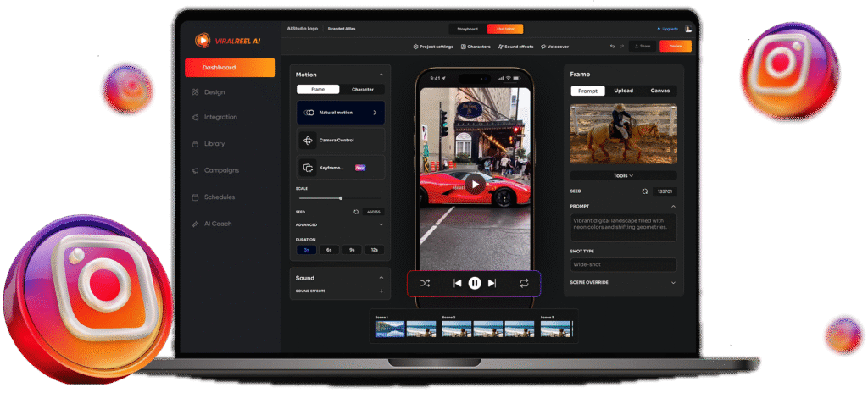This screenshot has height=393, width=868.
Task: Click the shuffle icon in the playback bar
Action: click(x=426, y=283)
